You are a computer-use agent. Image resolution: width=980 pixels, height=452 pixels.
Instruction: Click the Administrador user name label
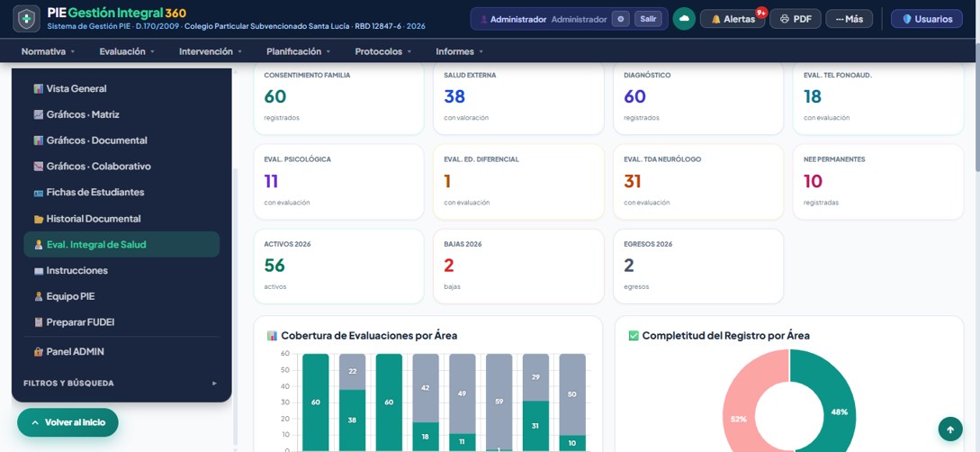click(518, 20)
